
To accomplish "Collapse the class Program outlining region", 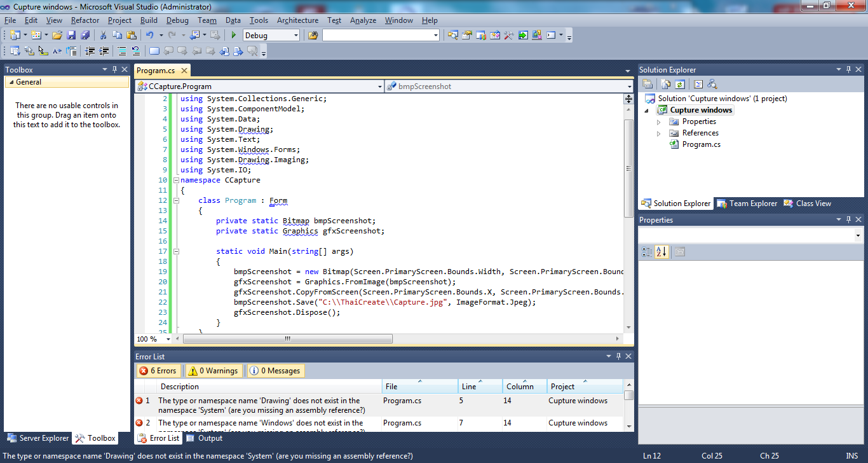I will [175, 201].
